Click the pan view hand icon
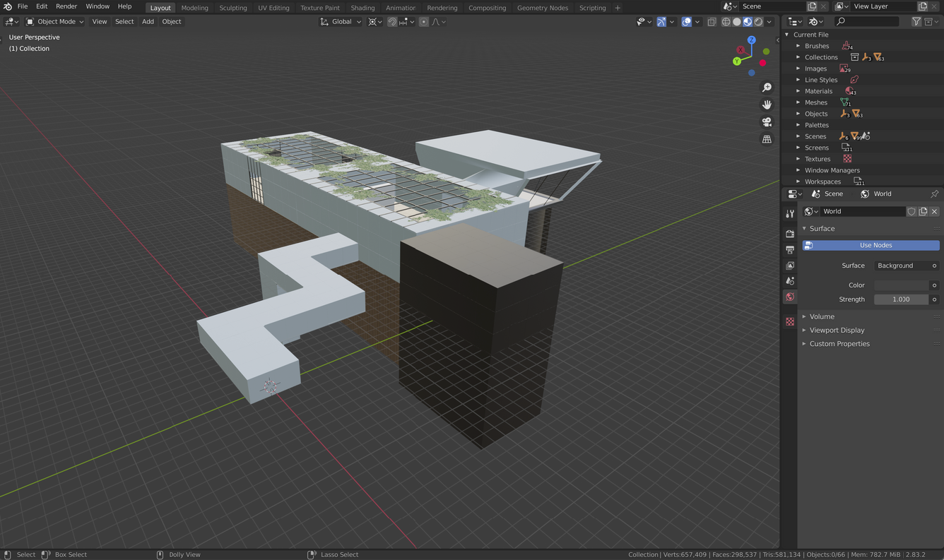The height and width of the screenshot is (560, 944). [x=767, y=105]
